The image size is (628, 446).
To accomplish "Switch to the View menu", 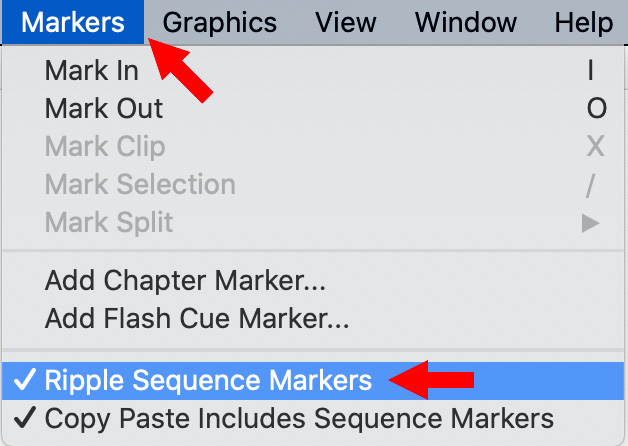I will click(x=345, y=21).
